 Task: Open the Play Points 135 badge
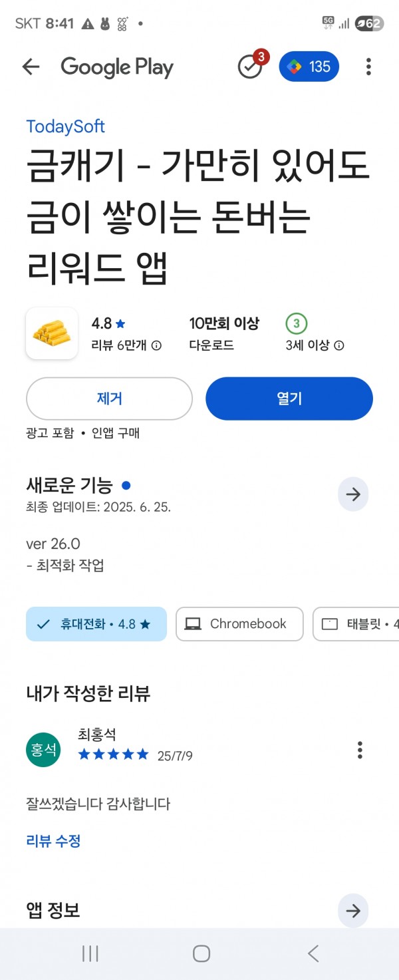coord(309,67)
